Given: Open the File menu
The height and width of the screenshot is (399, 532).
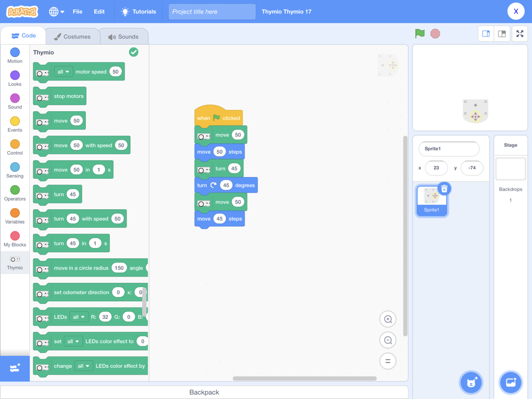Looking at the screenshot, I should pyautogui.click(x=78, y=12).
